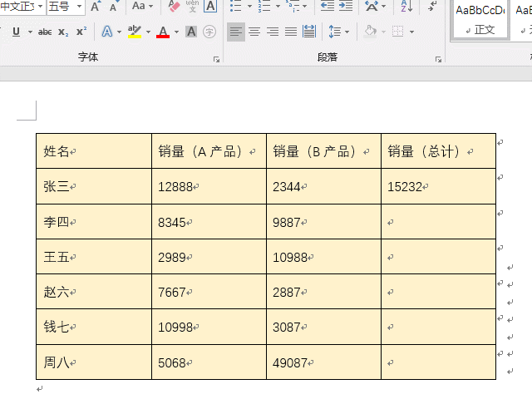This screenshot has height=399, width=532.
Task: Align text left
Action: (x=236, y=32)
